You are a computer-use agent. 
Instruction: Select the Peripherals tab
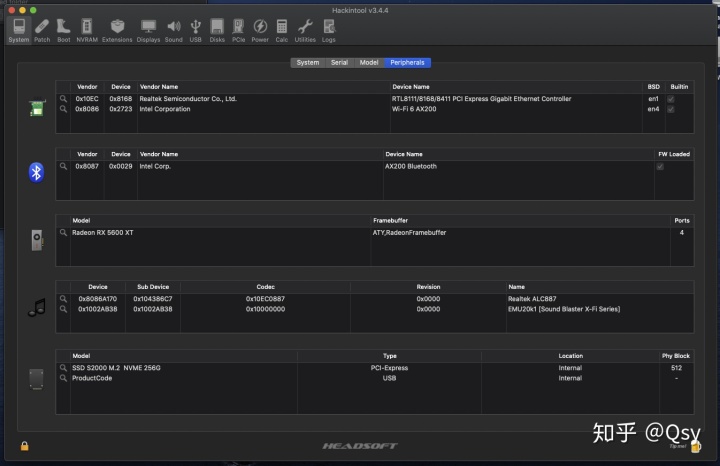(407, 62)
